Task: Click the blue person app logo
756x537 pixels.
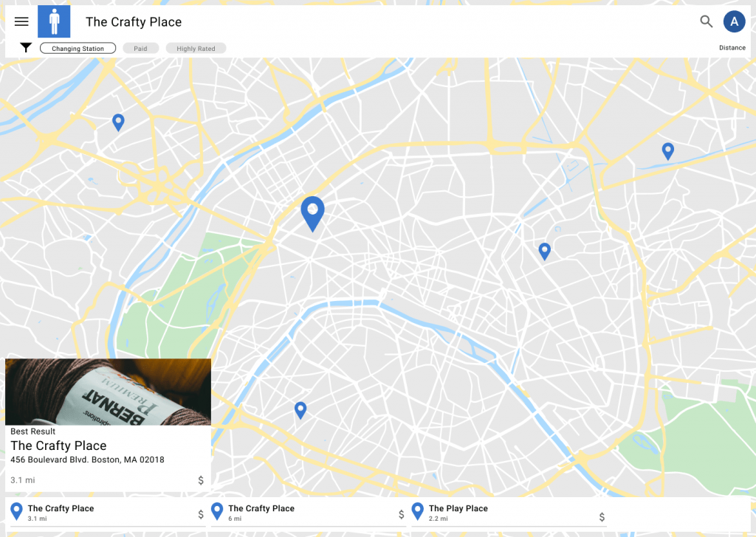Action: click(54, 21)
